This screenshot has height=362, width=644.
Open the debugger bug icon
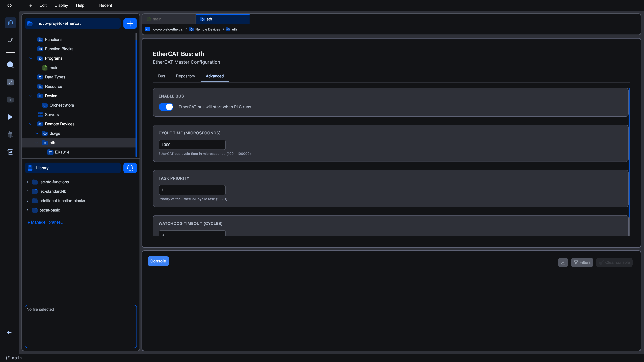click(x=10, y=134)
